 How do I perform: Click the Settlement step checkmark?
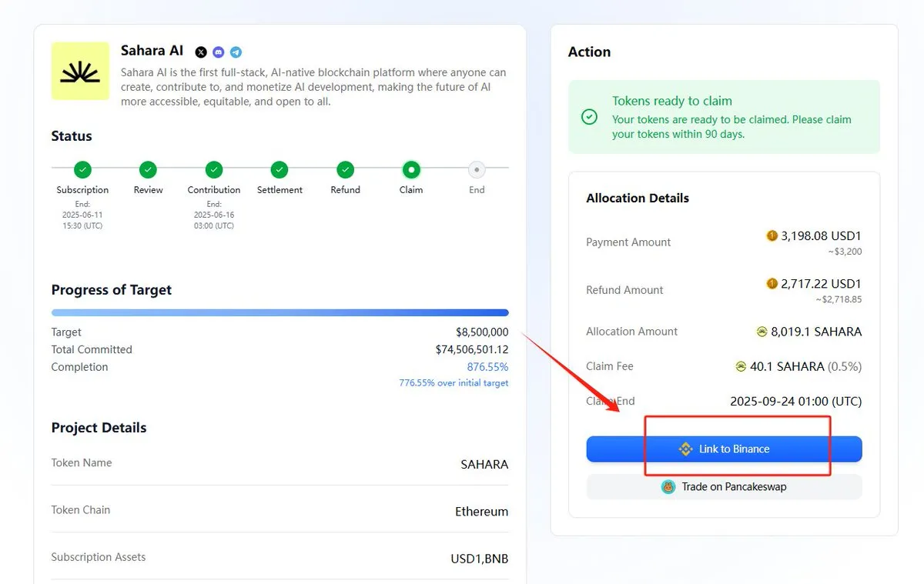(x=280, y=169)
